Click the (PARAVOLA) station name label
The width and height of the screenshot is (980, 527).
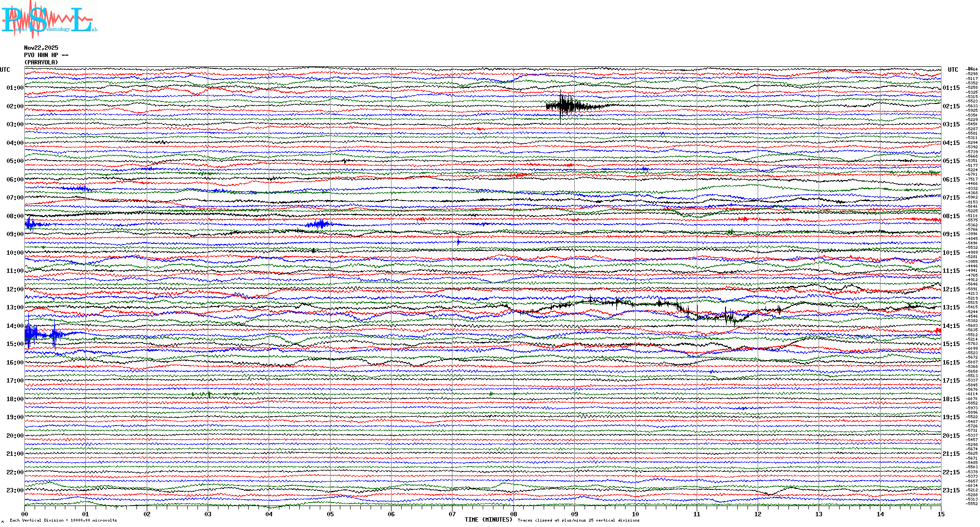click(x=41, y=62)
